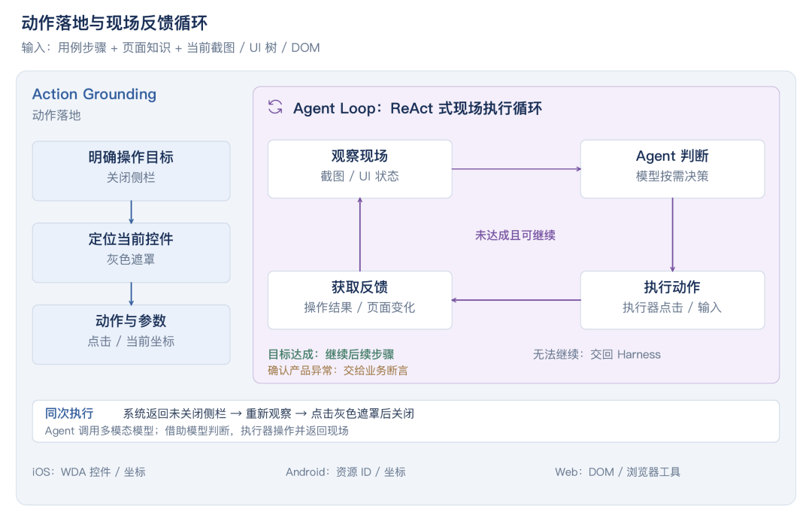Click the "模型按需决策" caption
Image resolution: width=812 pixels, height=509 pixels.
click(x=672, y=176)
